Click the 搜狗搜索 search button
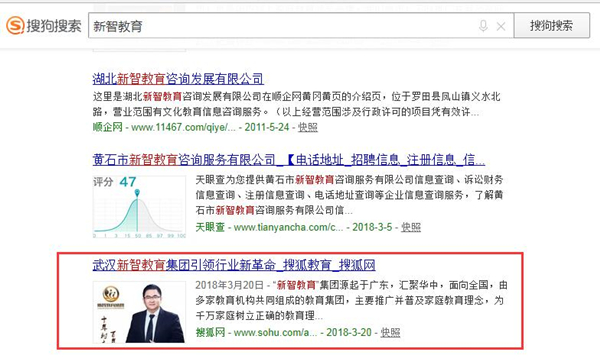This screenshot has height=361, width=600. tap(551, 26)
